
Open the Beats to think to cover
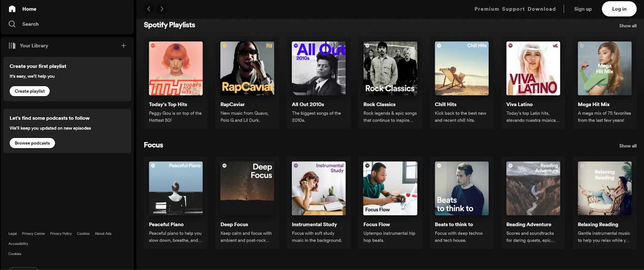point(461,188)
